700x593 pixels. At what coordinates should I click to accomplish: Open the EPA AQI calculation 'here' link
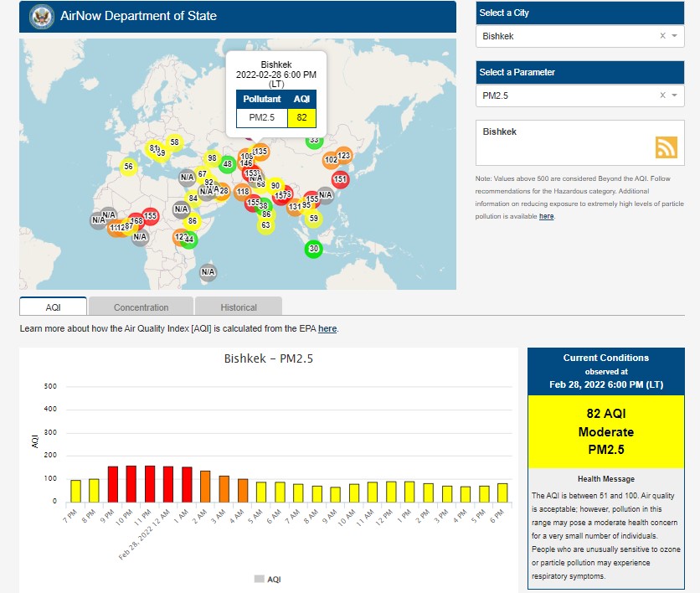pyautogui.click(x=327, y=329)
